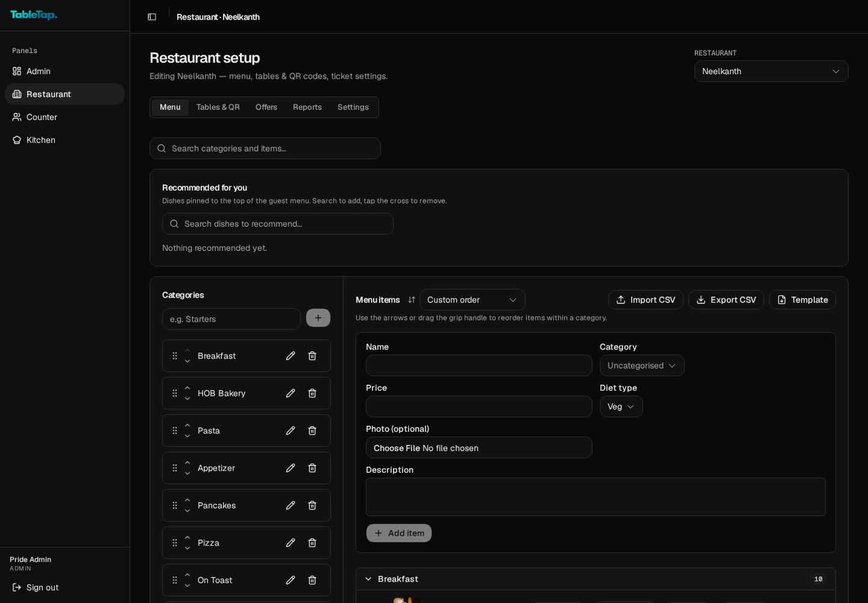
Task: Focus the search categories and items field
Action: click(x=265, y=148)
